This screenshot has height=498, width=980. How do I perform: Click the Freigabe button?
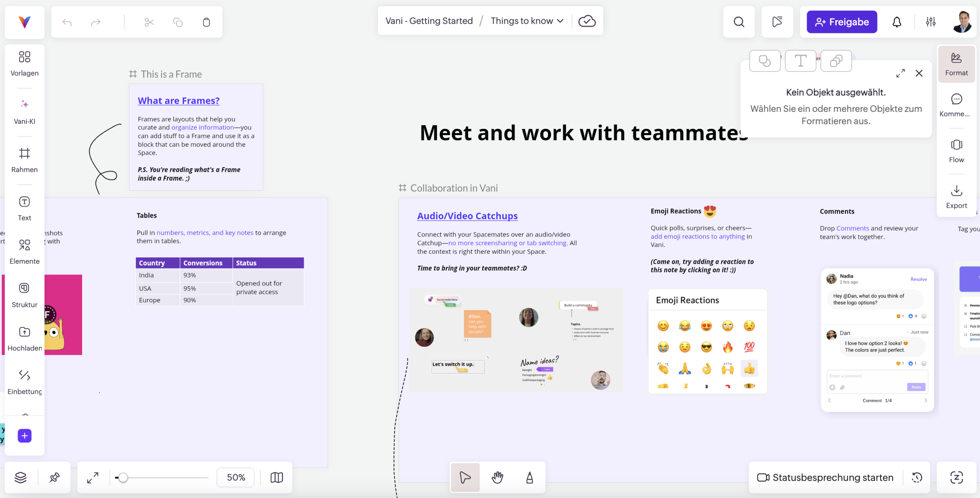pos(841,22)
